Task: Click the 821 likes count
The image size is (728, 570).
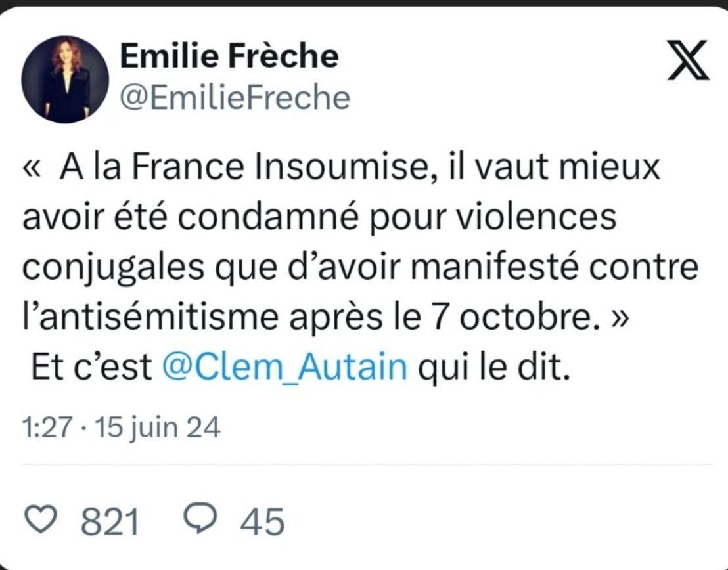Action: point(110,521)
